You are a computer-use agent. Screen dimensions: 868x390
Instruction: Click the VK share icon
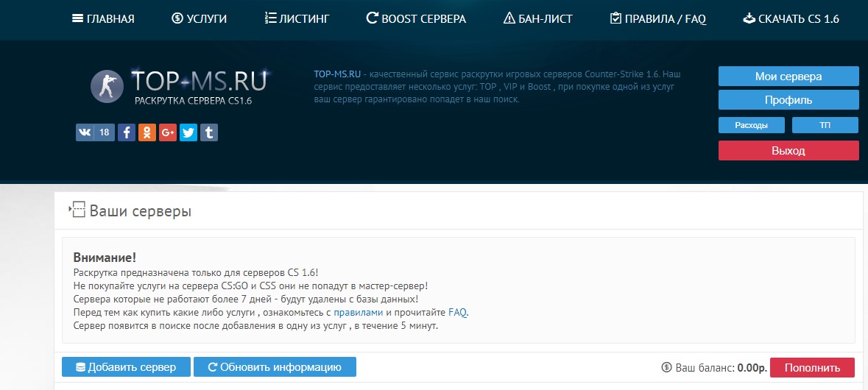tap(85, 132)
